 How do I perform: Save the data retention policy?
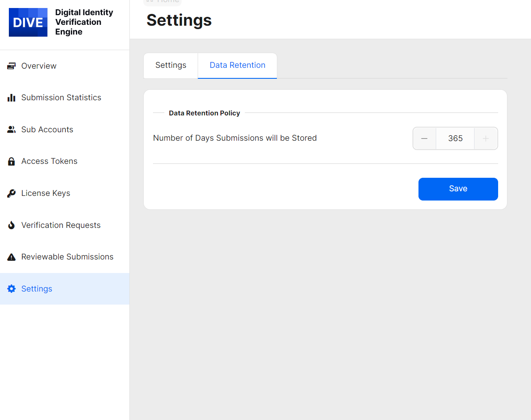(458, 189)
